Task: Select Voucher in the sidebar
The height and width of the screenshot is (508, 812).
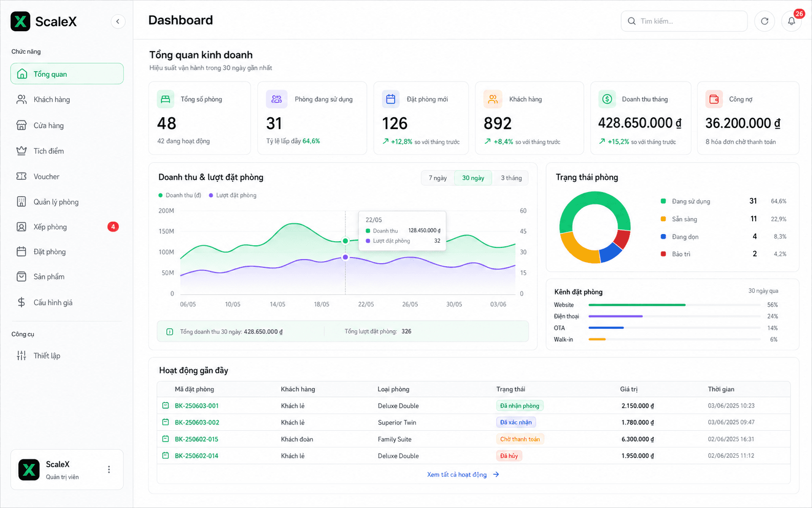Action: point(67,176)
